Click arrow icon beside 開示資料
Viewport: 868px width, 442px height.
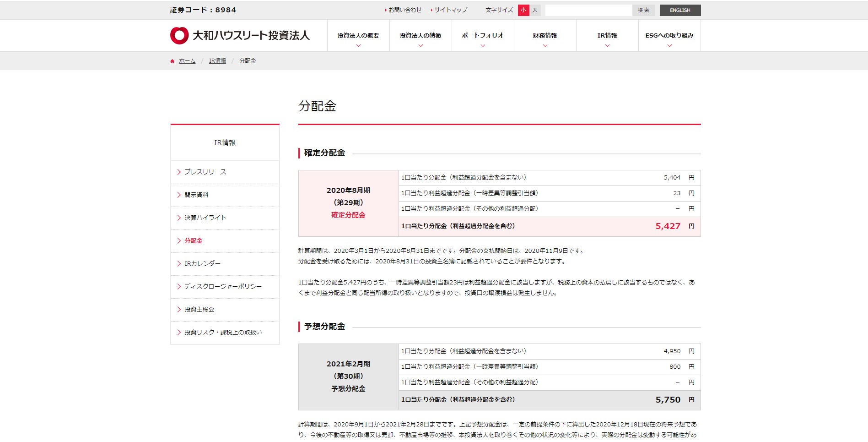coord(179,195)
